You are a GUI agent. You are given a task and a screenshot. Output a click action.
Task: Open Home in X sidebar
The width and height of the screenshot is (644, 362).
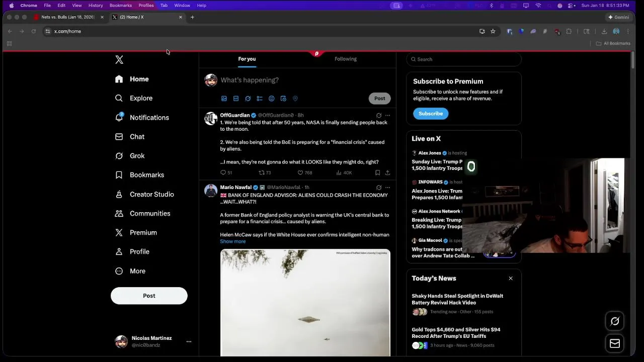[132, 79]
